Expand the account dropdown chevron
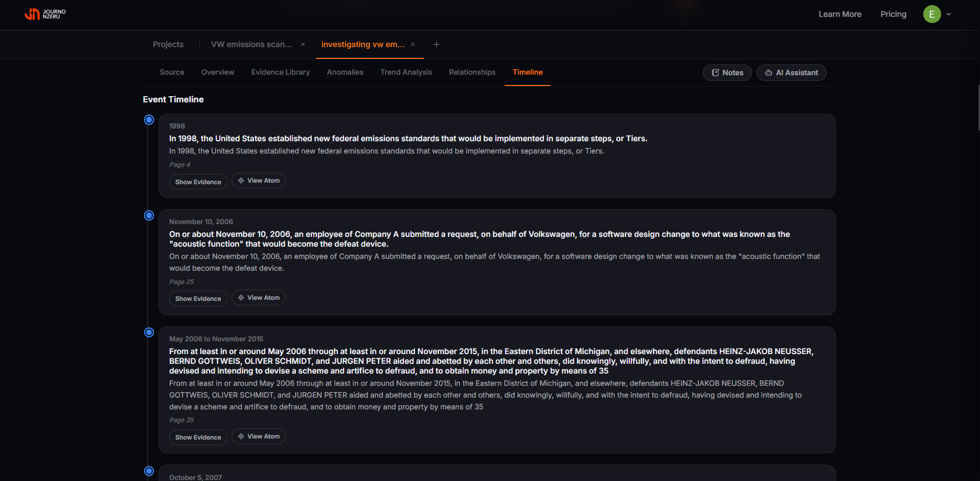This screenshot has height=481, width=980. (949, 14)
